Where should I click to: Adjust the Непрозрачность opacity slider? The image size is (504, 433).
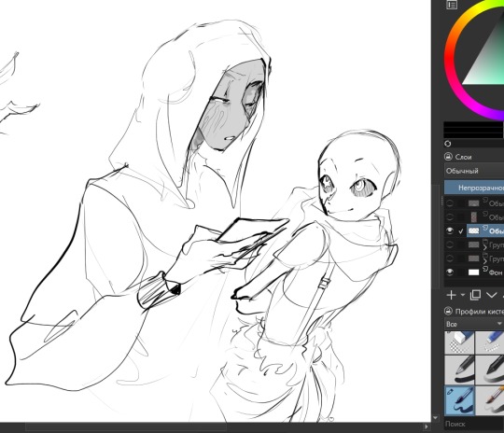point(474,188)
